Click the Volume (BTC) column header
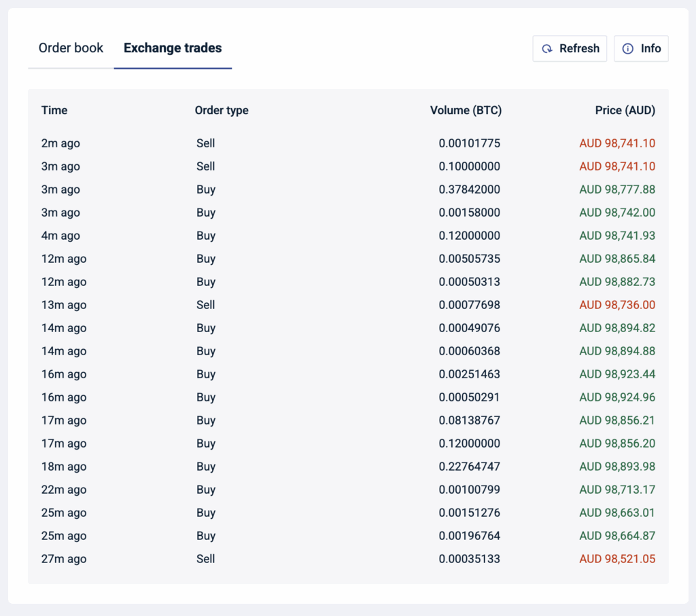This screenshot has height=616, width=696. [466, 110]
